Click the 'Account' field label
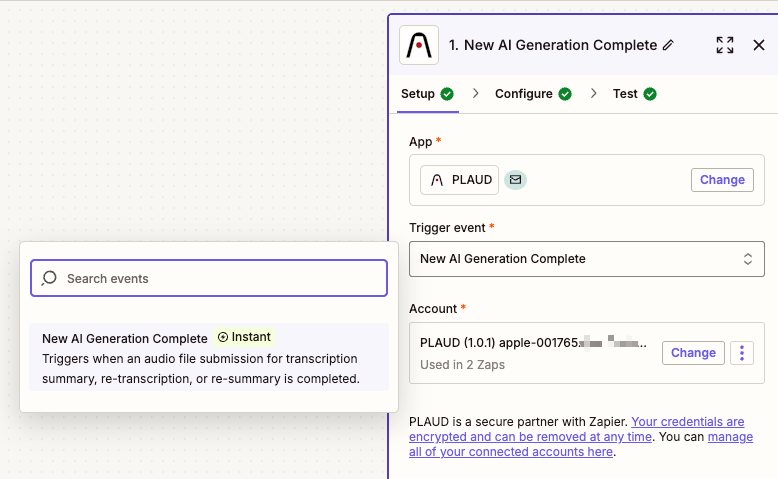Viewport: 778px width, 479px height. (x=433, y=309)
